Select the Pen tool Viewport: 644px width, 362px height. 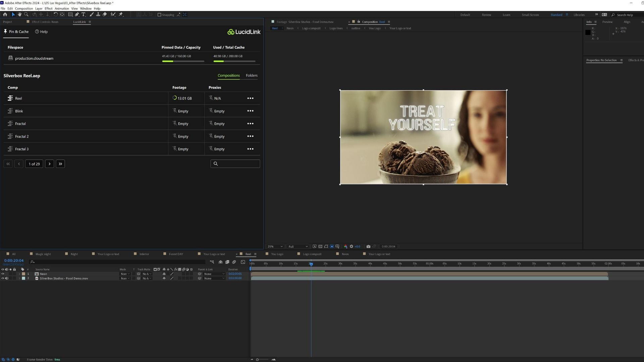click(77, 14)
